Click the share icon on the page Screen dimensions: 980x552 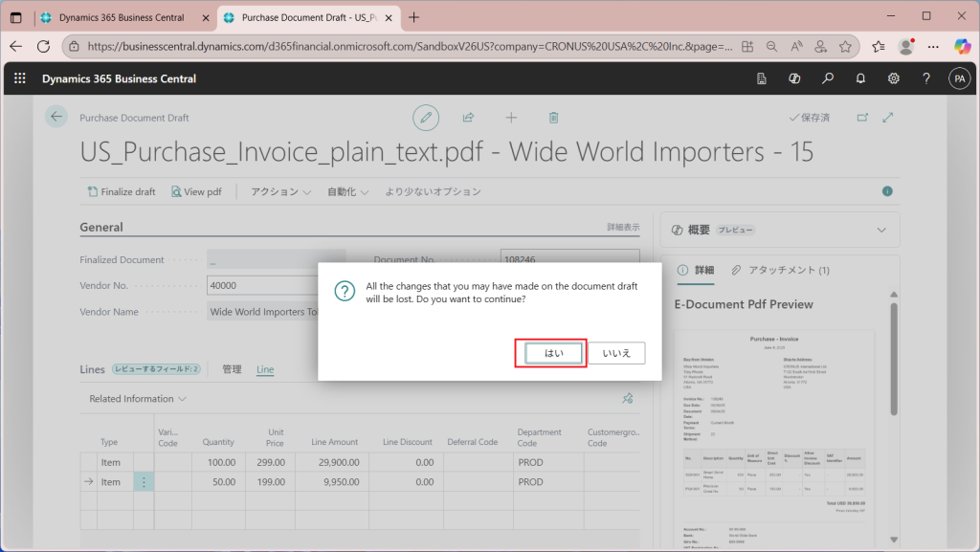tap(468, 118)
